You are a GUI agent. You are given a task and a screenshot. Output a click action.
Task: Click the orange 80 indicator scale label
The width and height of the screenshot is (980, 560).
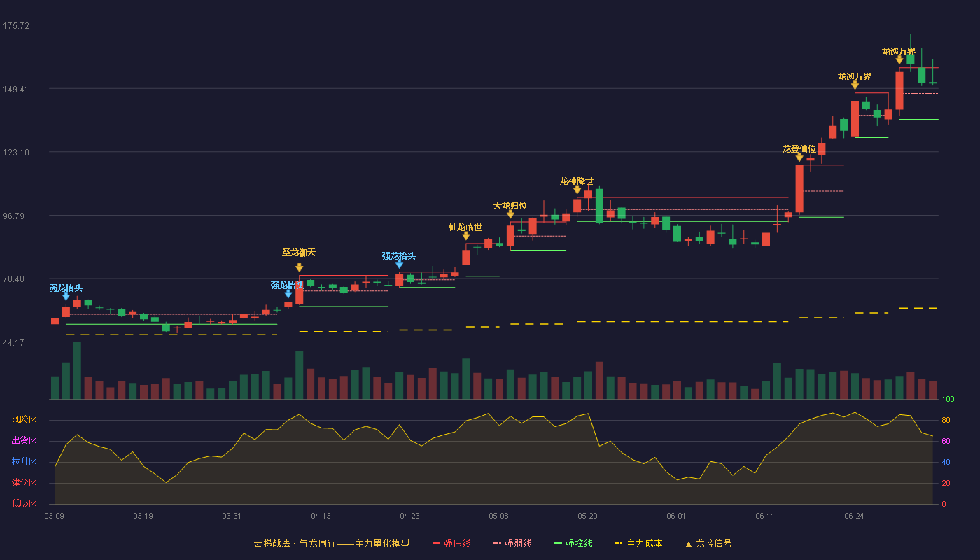[x=946, y=420]
